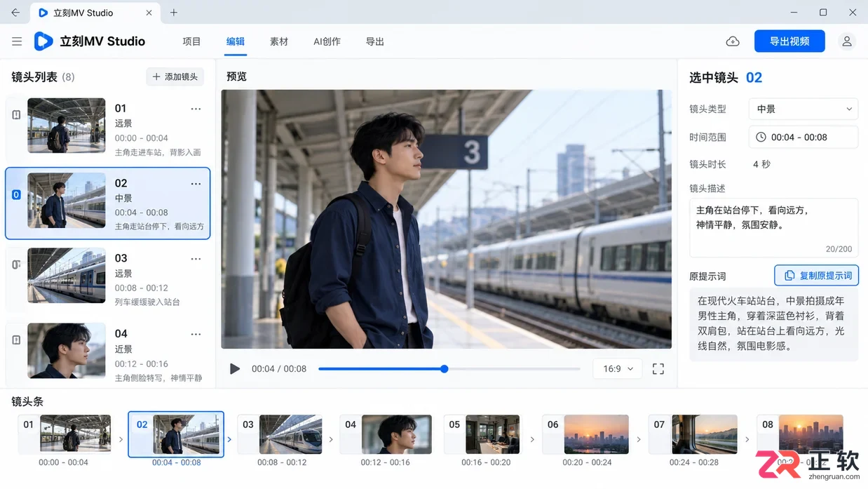Enter fullscreen preview mode
Screen dimensions: 868x489
point(658,369)
